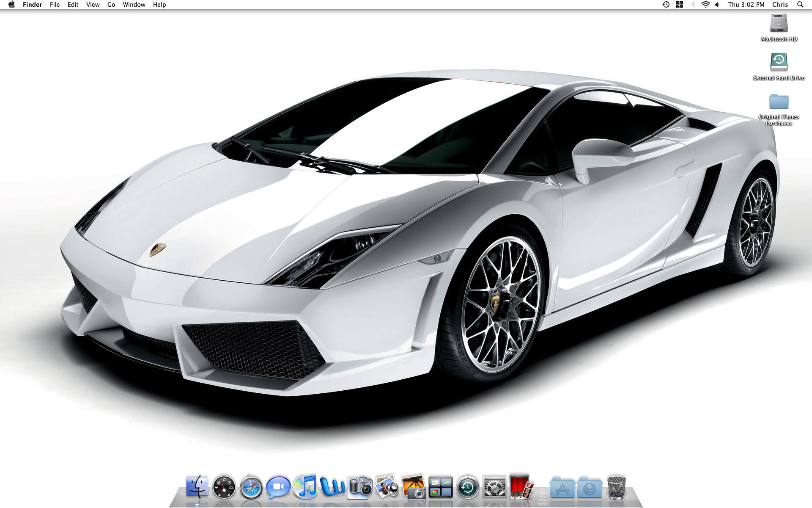Open the volume control in menu bar

tap(717, 5)
